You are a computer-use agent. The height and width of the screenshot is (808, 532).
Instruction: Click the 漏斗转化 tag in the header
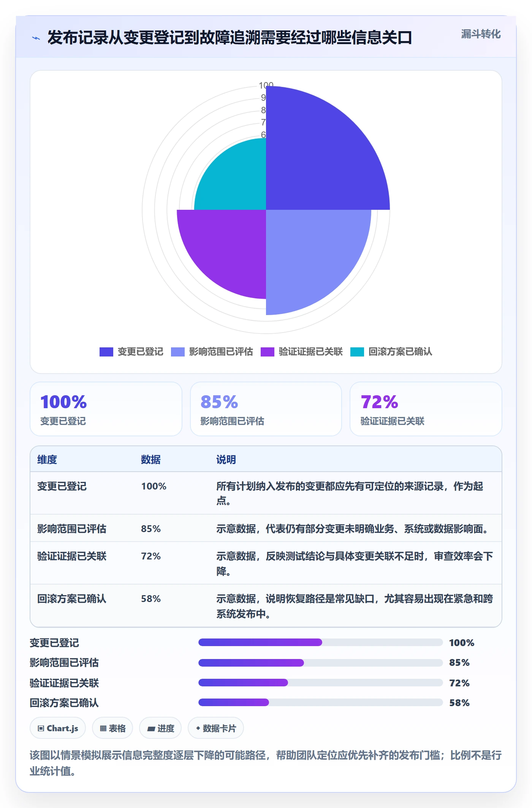[x=481, y=34]
